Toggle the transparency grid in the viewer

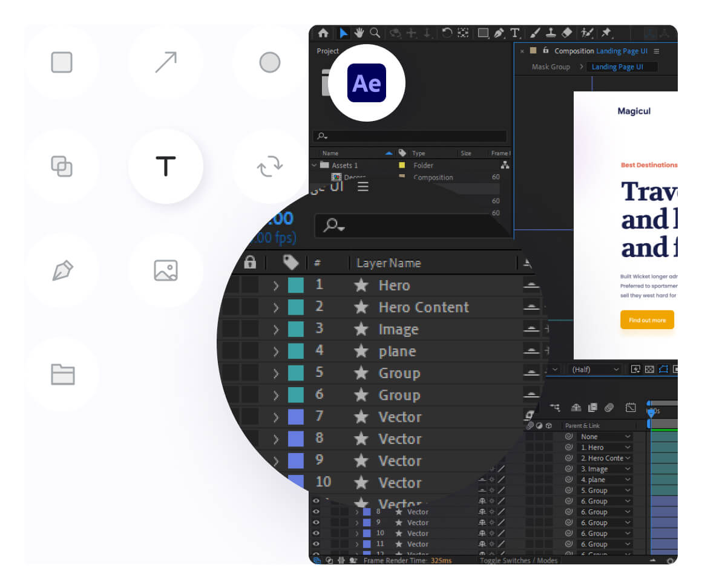pyautogui.click(x=649, y=369)
